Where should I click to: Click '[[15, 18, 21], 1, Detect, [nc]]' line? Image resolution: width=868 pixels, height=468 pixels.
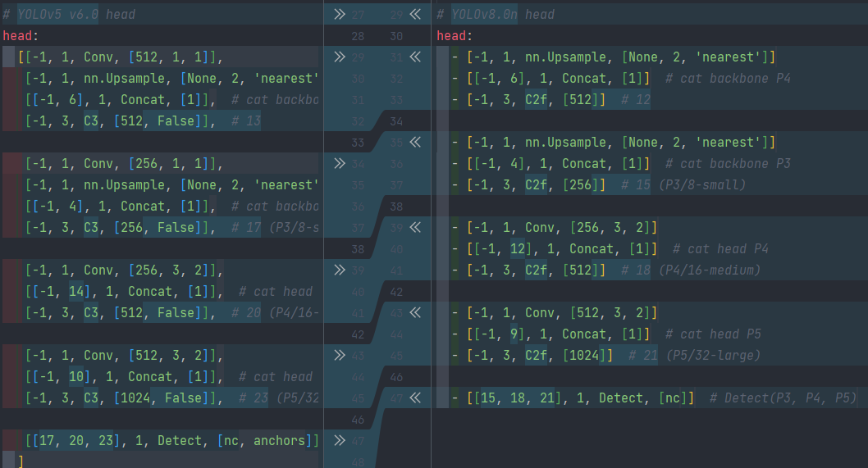point(655,398)
